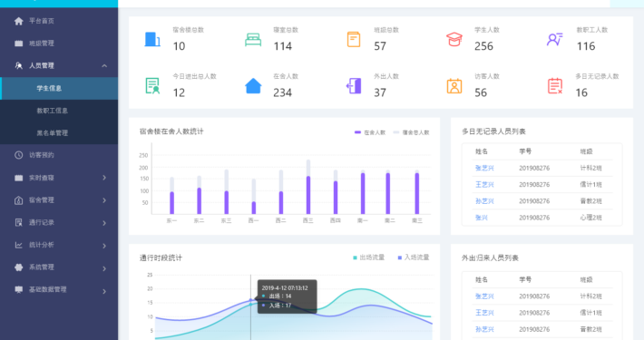The image size is (644, 340).
Task: Collapse the 人员管理 menu with its chevron
Action: click(x=104, y=65)
